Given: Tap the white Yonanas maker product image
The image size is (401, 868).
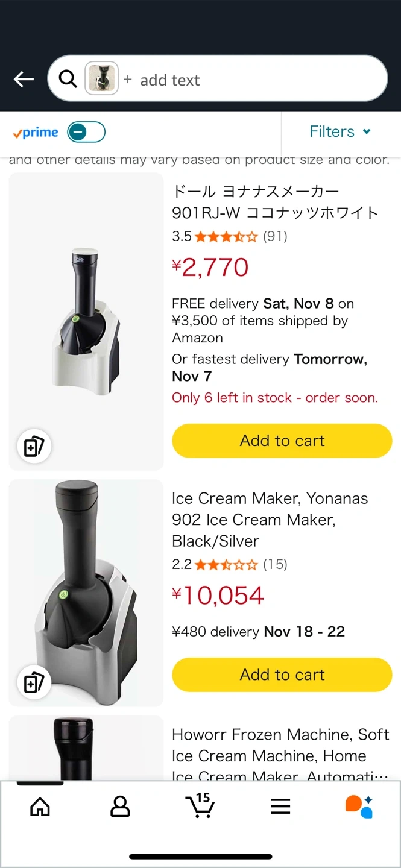Looking at the screenshot, I should (86, 321).
